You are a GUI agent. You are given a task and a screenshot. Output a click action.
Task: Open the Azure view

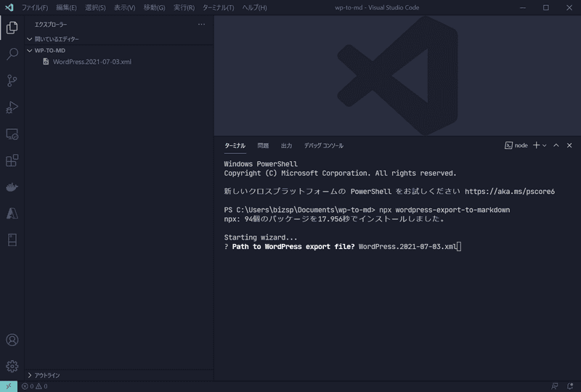(x=12, y=213)
